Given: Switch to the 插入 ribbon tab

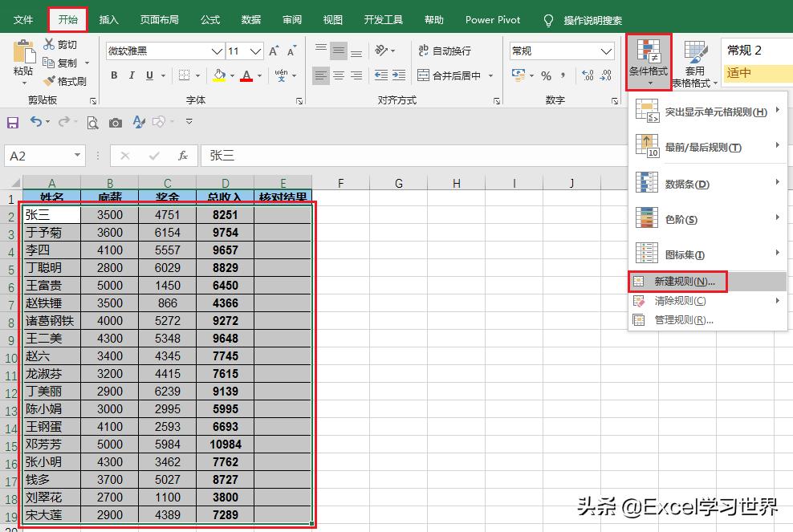Looking at the screenshot, I should (x=109, y=19).
